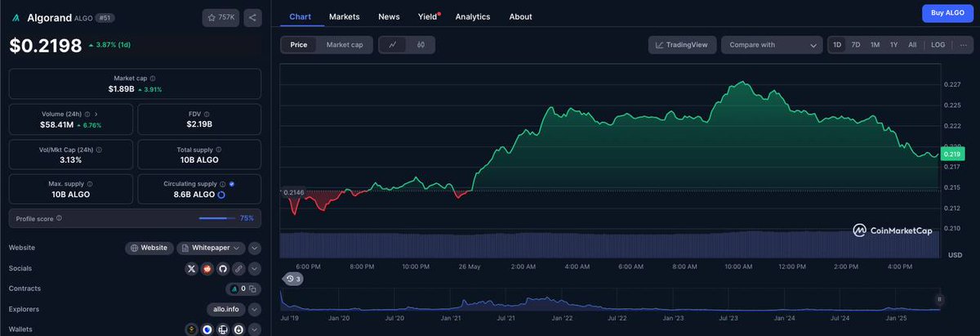The image size is (980, 336).
Task: Open the Analytics tab
Action: pos(473,16)
